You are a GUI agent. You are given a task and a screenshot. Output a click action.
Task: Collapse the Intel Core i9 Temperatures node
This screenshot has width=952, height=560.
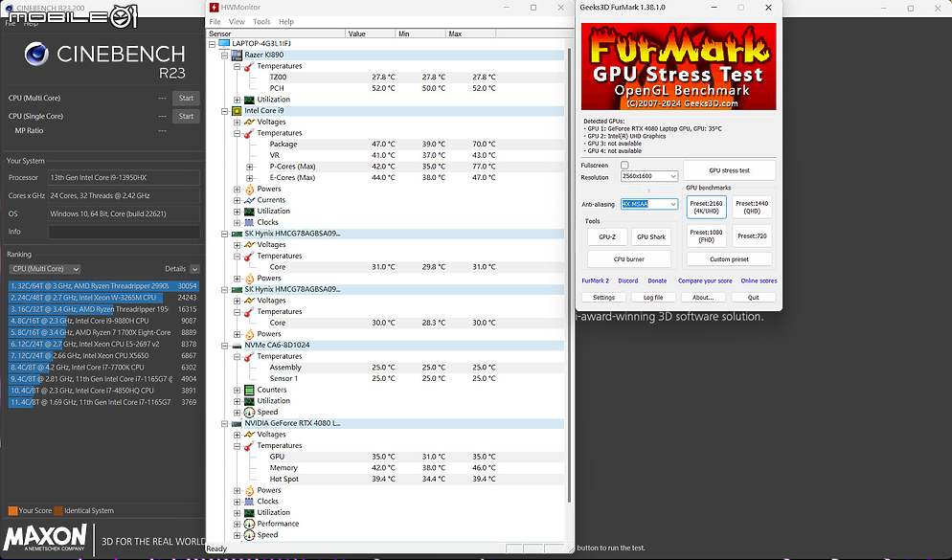237,133
